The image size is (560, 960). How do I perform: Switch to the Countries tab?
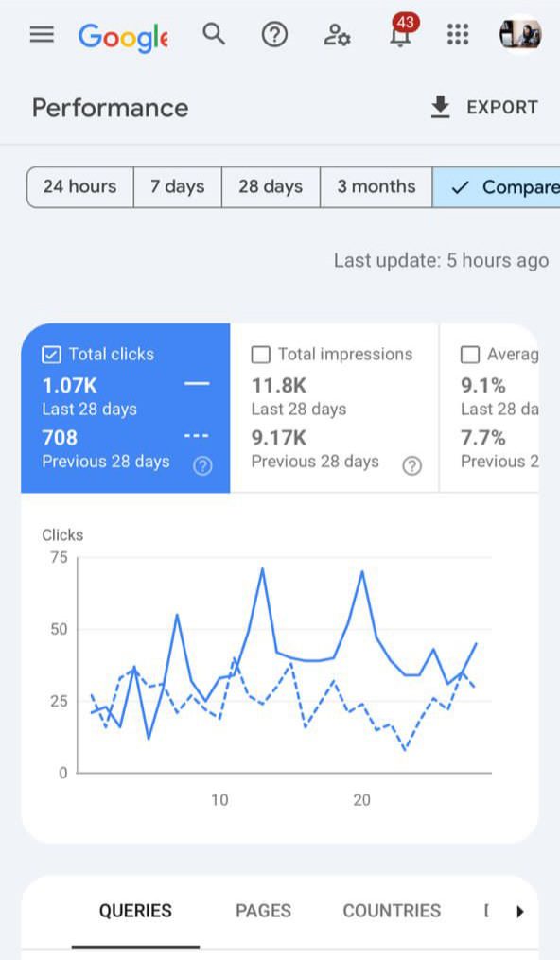(392, 911)
